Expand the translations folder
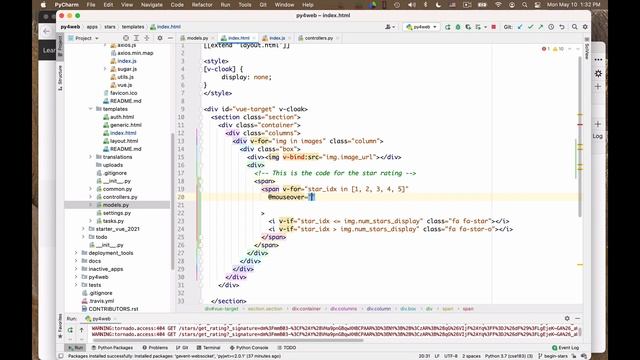Screen dimensions: 640x360 click(91, 157)
